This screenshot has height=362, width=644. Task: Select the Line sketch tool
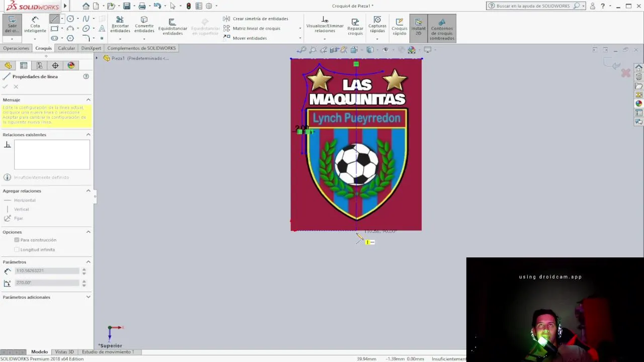click(x=54, y=19)
